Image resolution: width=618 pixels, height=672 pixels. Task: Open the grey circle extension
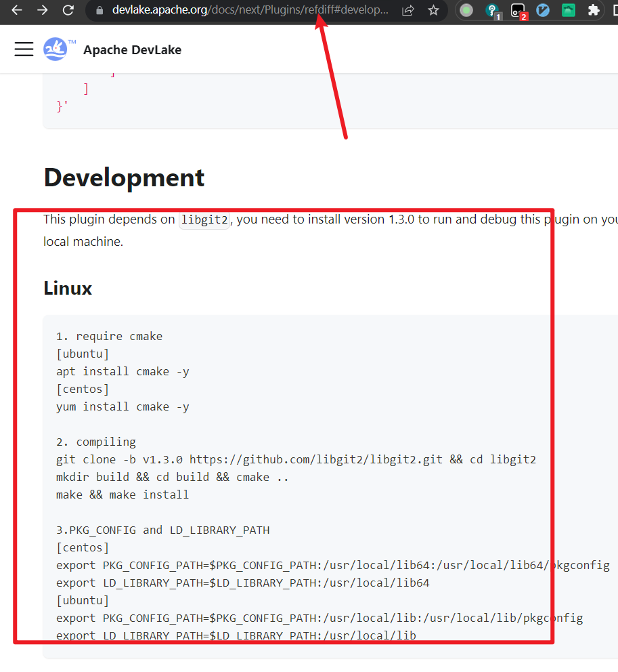pyautogui.click(x=466, y=10)
